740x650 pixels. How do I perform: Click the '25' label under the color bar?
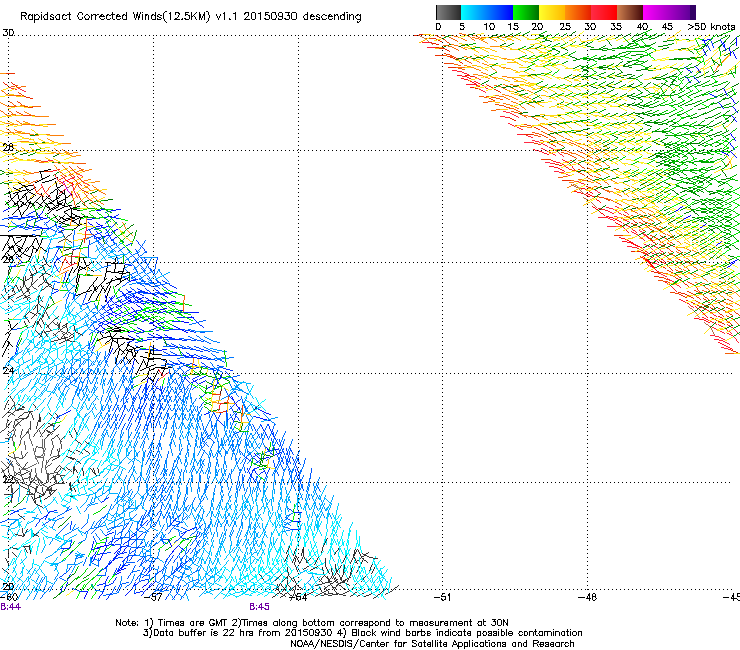pyautogui.click(x=565, y=27)
